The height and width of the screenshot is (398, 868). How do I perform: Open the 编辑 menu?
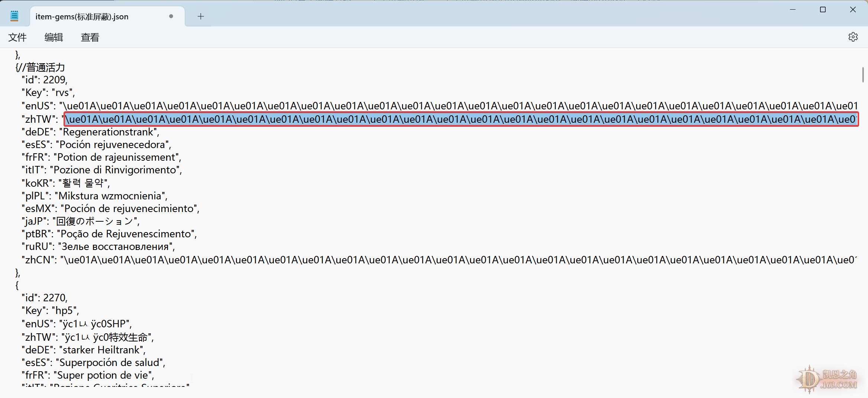(54, 37)
